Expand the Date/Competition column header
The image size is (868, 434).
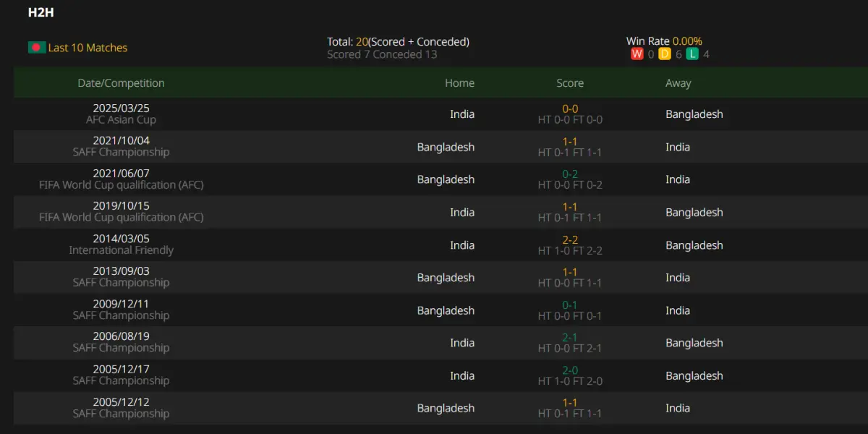(x=121, y=82)
